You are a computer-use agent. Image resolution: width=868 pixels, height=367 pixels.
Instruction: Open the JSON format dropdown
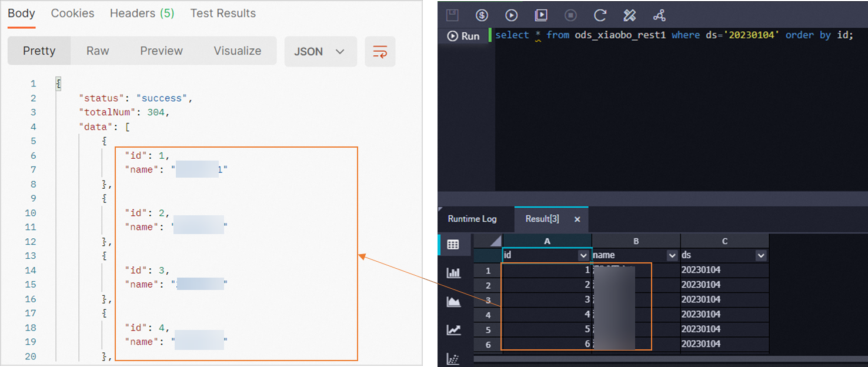[x=321, y=51]
